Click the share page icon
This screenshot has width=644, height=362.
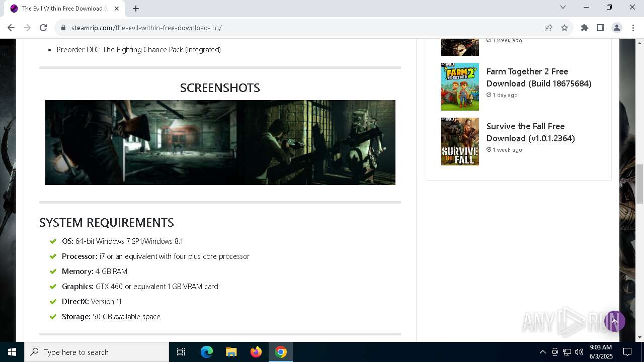548,28
